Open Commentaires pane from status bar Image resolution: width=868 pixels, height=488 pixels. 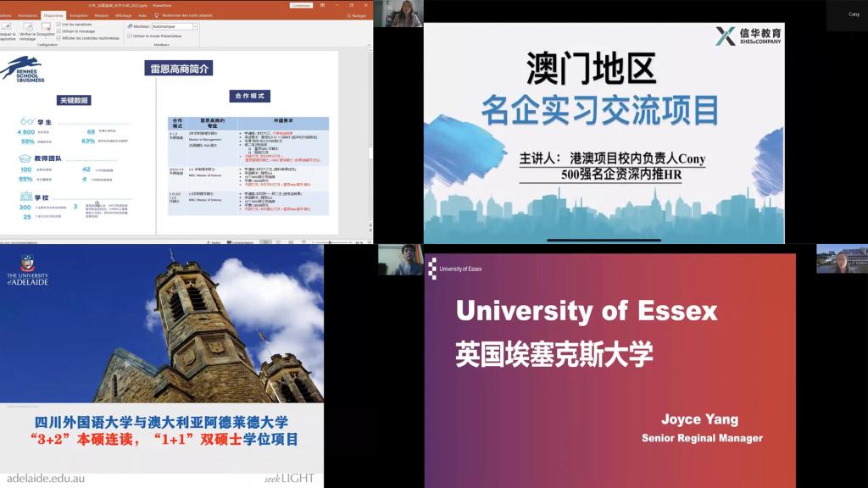pos(242,242)
